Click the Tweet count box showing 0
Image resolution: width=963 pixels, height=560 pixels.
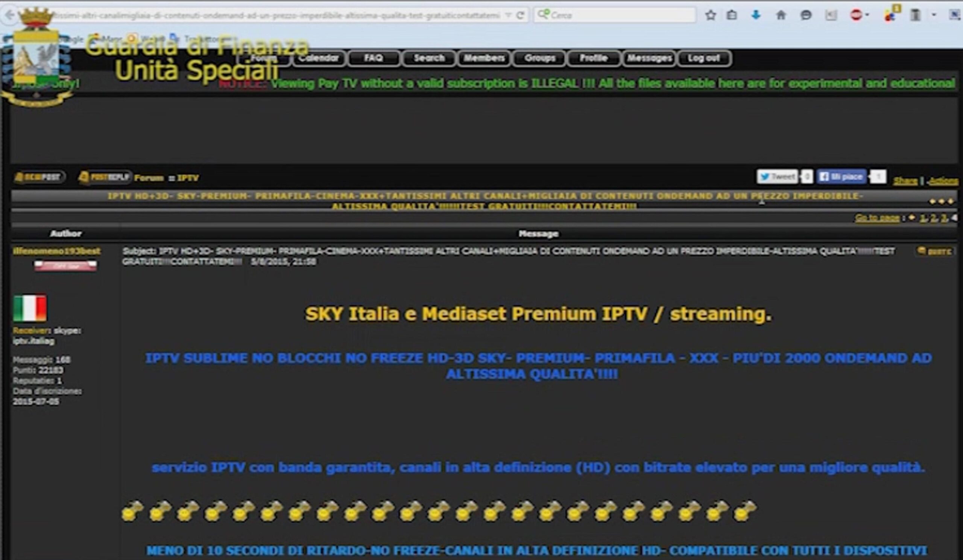tap(807, 177)
